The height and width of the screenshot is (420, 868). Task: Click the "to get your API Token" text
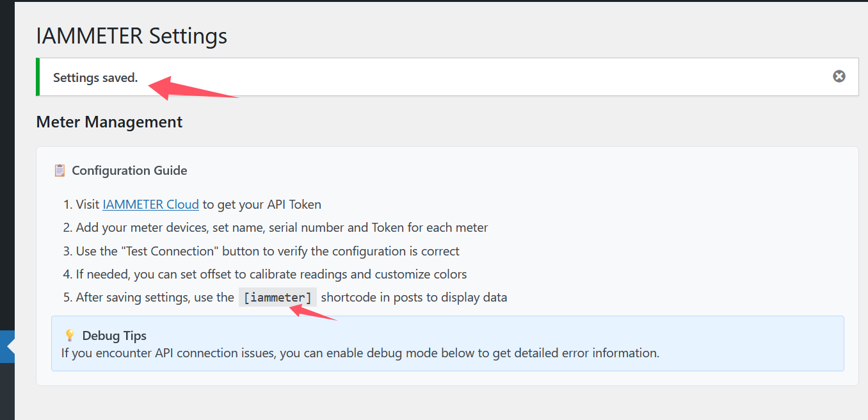coord(262,205)
